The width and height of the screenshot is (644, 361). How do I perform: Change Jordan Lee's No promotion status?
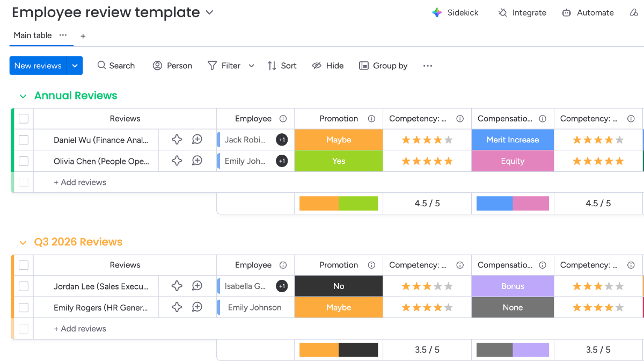point(339,286)
